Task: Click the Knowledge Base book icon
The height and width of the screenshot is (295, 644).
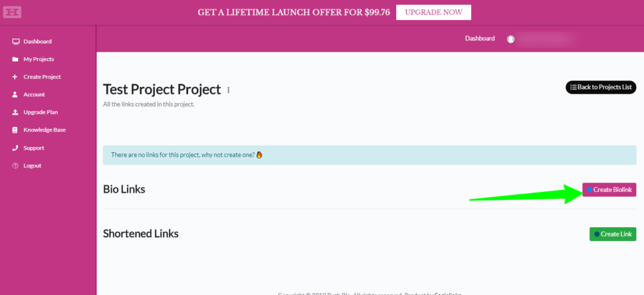Action: click(15, 130)
